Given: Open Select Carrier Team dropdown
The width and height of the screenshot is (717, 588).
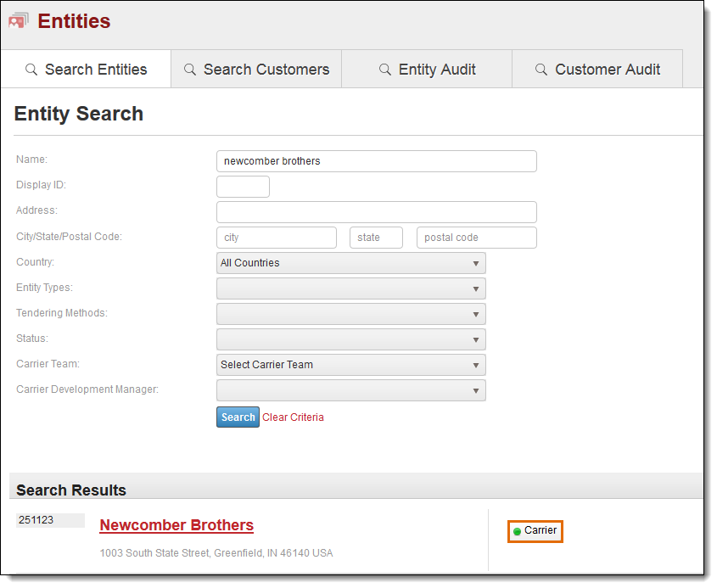Looking at the screenshot, I should click(x=350, y=365).
